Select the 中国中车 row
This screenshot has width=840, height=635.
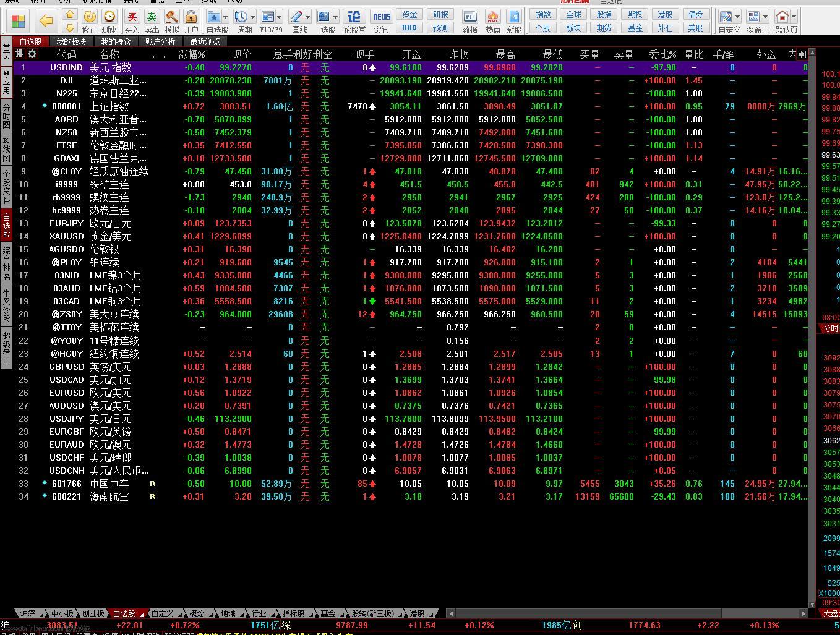[411, 484]
